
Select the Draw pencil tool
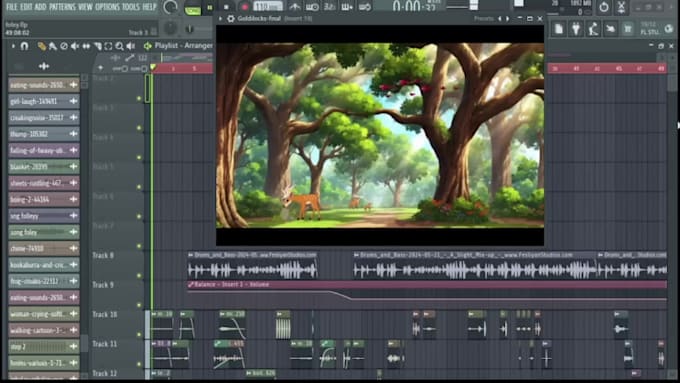click(x=42, y=46)
